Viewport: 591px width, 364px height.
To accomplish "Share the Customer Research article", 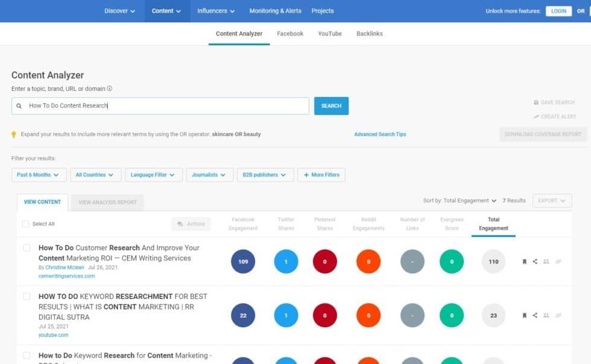I will pyautogui.click(x=535, y=262).
